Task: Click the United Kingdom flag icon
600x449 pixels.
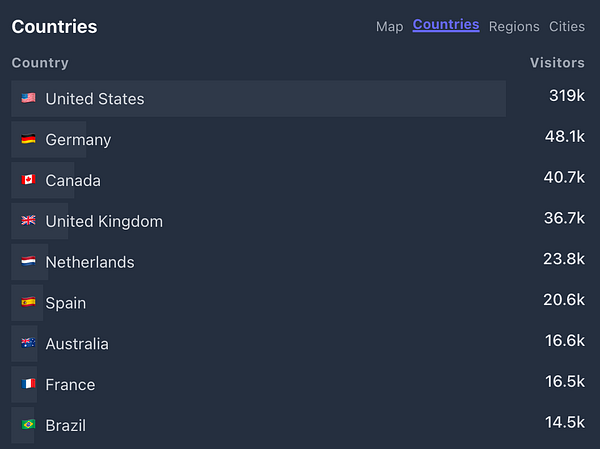Action: tap(28, 221)
